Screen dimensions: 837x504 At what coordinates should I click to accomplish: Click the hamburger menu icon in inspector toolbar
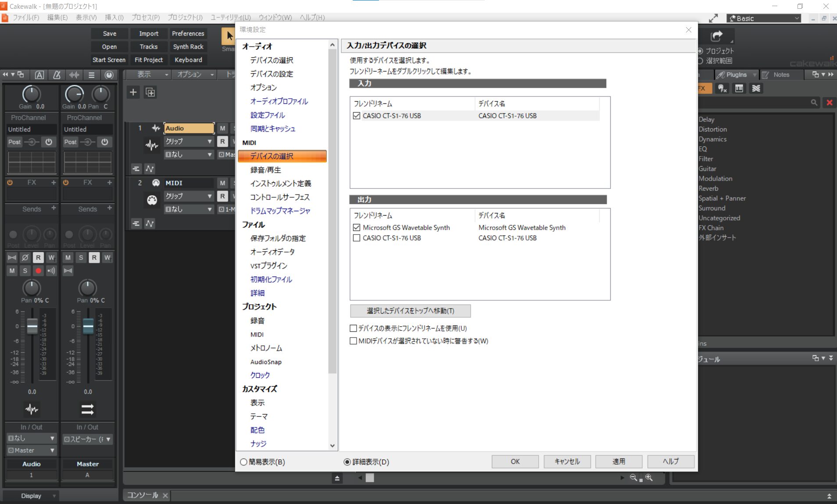(x=91, y=75)
